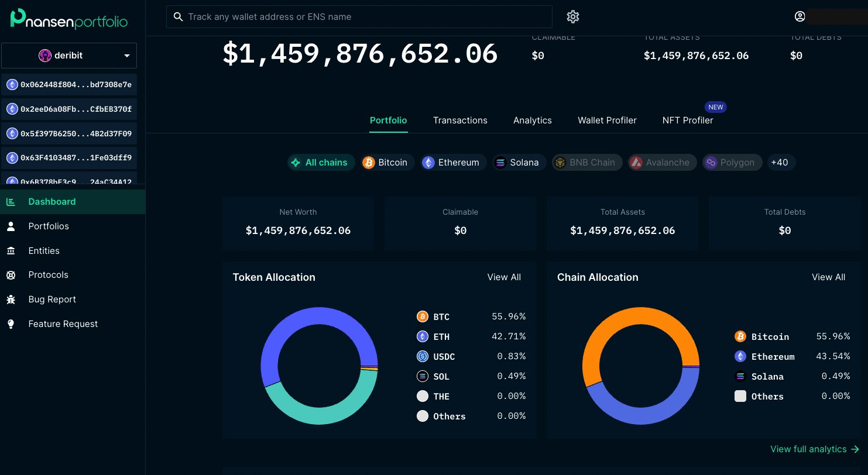The height and width of the screenshot is (475, 868).
Task: Toggle the BNB Chain filter chip
Action: (586, 162)
